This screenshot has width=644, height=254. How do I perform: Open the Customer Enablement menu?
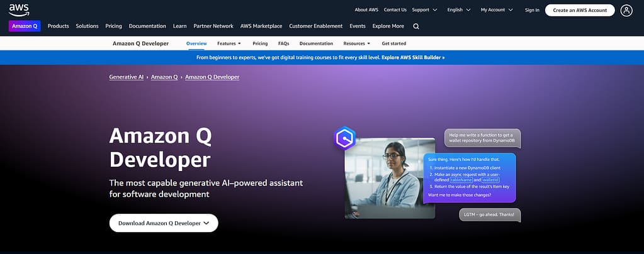(316, 26)
